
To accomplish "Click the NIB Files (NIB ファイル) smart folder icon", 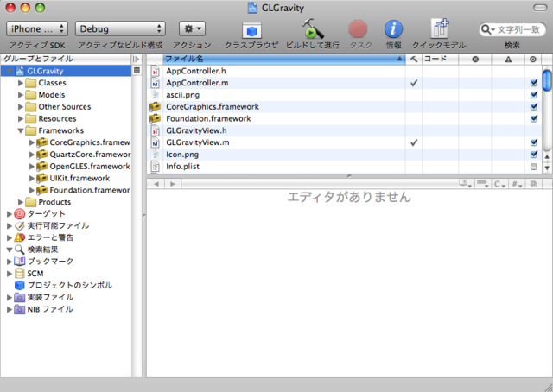I will [19, 309].
